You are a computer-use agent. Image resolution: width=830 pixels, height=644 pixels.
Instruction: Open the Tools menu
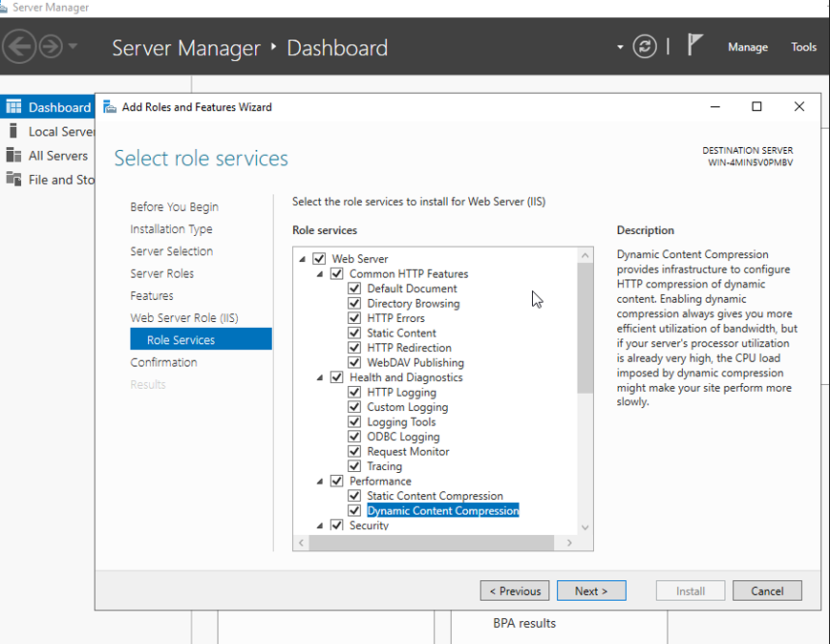[803, 47]
